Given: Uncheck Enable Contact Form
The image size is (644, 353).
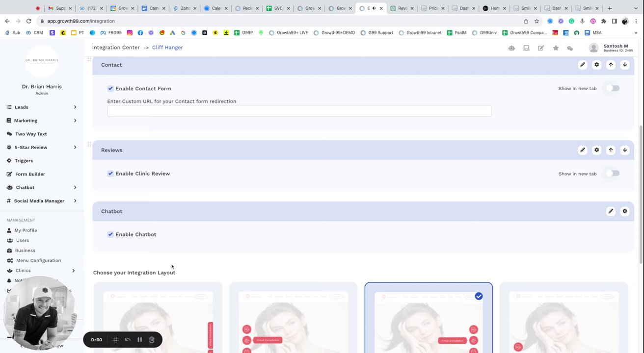Looking at the screenshot, I should pos(110,89).
